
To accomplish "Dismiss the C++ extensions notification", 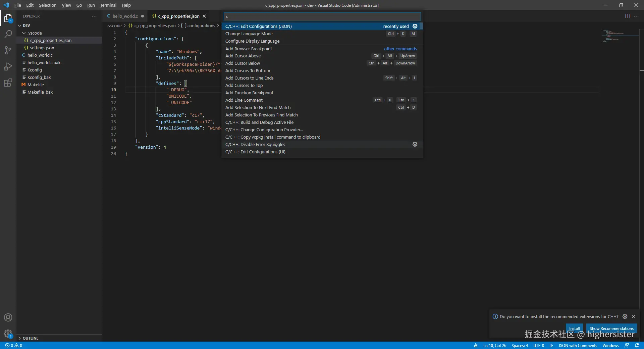I will (634, 316).
